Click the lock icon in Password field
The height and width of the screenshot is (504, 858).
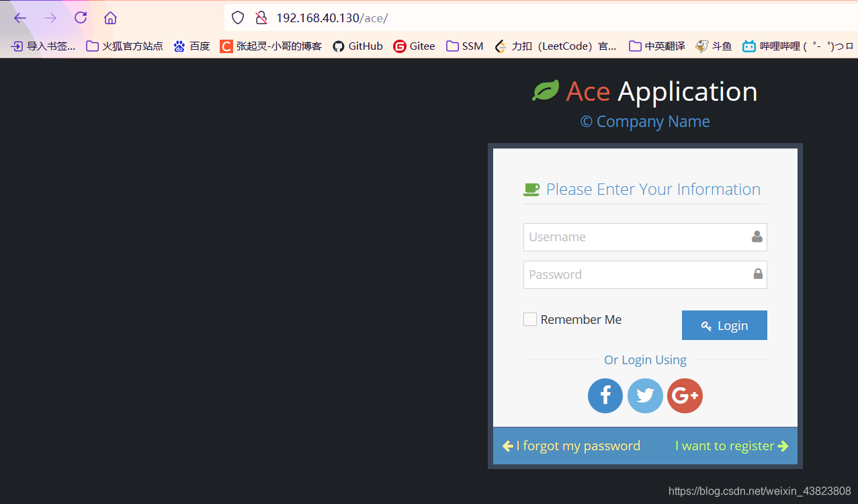click(758, 274)
